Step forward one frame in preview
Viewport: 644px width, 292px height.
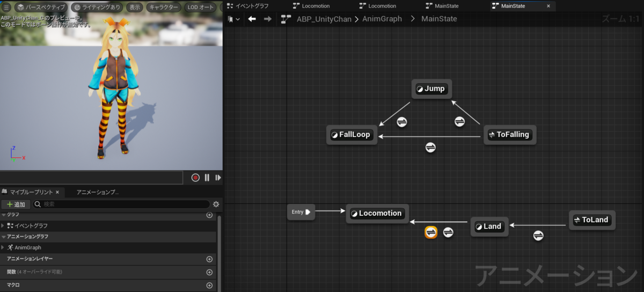(218, 178)
